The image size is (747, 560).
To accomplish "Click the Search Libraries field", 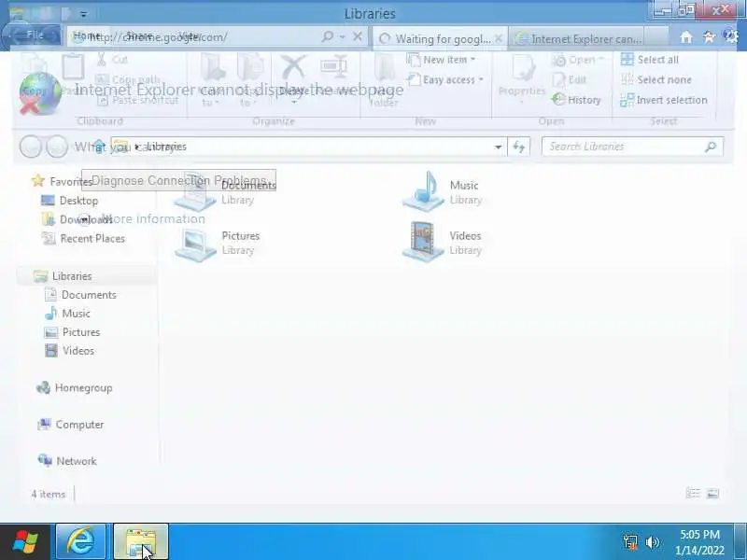I will (x=632, y=147).
